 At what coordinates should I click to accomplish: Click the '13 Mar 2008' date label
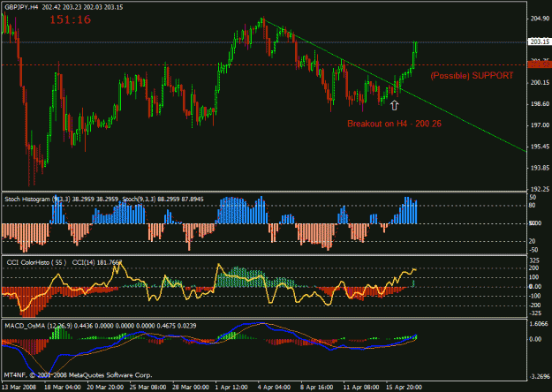point(19,387)
